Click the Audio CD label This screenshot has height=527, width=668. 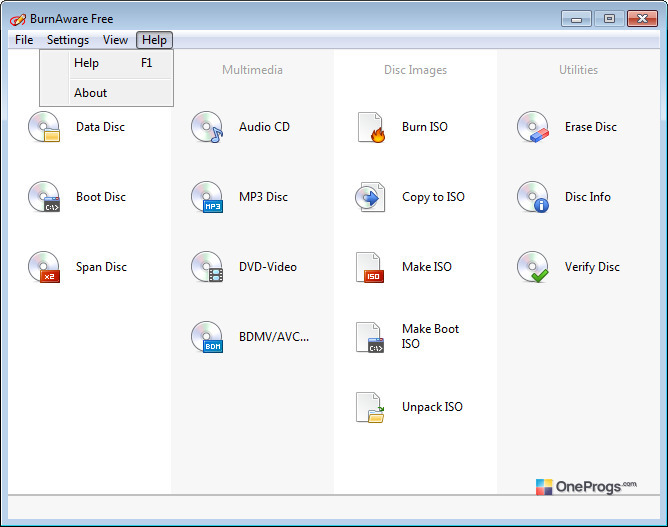pyautogui.click(x=264, y=127)
